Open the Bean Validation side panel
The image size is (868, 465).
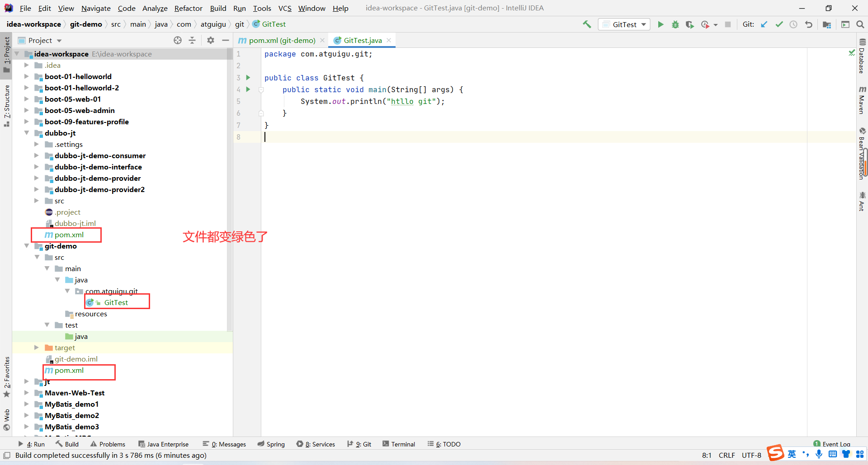tap(862, 154)
